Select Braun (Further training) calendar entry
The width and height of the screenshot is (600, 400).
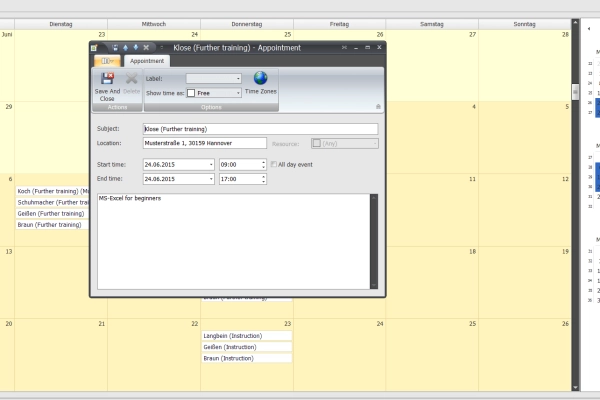click(x=52, y=225)
